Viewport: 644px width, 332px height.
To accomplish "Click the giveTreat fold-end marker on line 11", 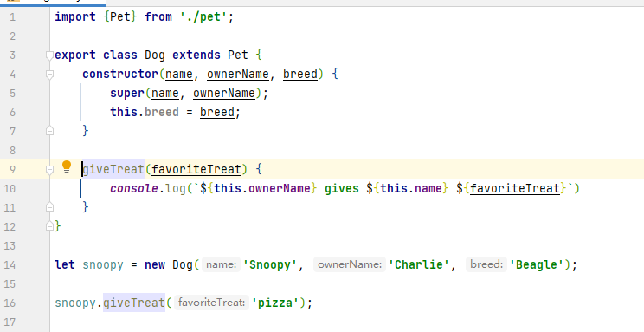I will [x=49, y=206].
